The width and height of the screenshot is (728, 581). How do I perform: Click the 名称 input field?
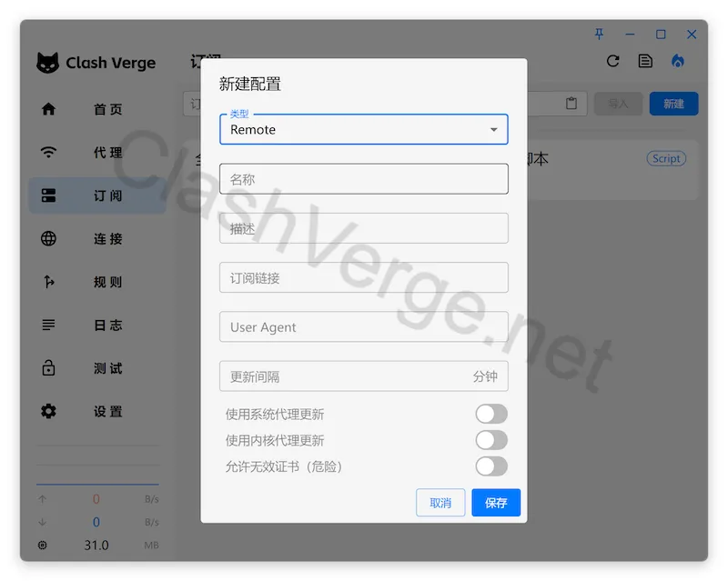click(363, 178)
